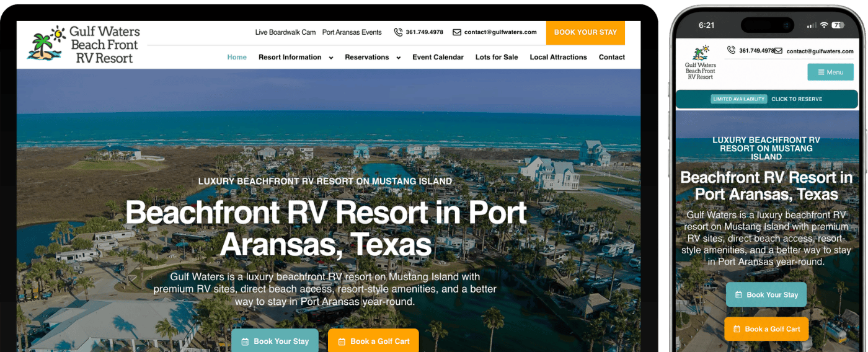Tap the mobile Book Your Stay button
Image resolution: width=868 pixels, height=352 pixels.
point(766,295)
